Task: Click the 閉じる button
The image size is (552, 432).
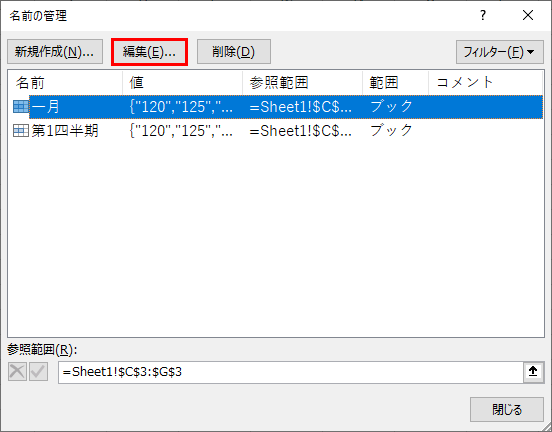Action: [507, 409]
